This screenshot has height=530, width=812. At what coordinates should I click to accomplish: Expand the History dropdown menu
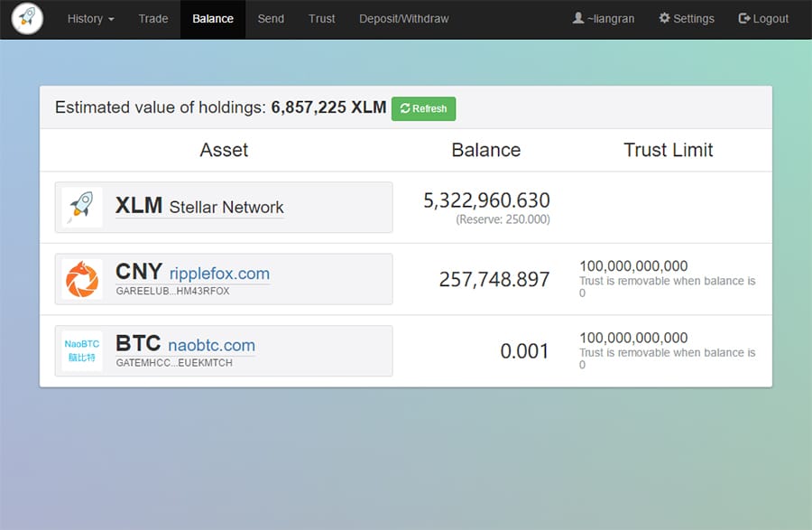90,19
